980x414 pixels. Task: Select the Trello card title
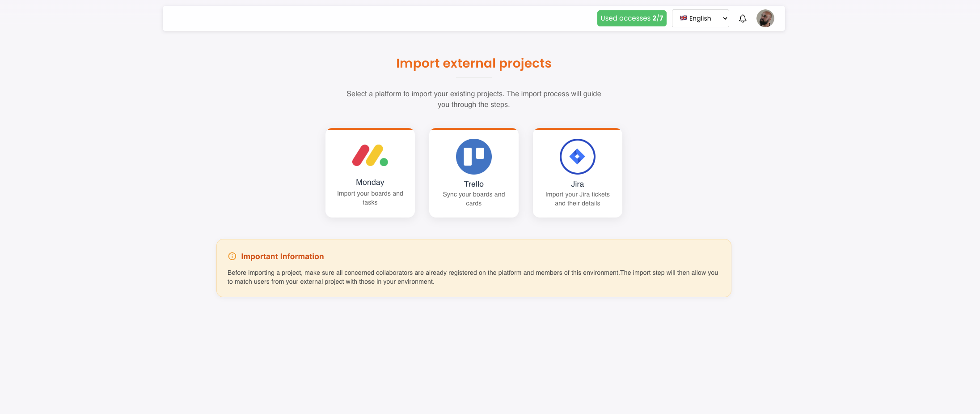tap(473, 184)
